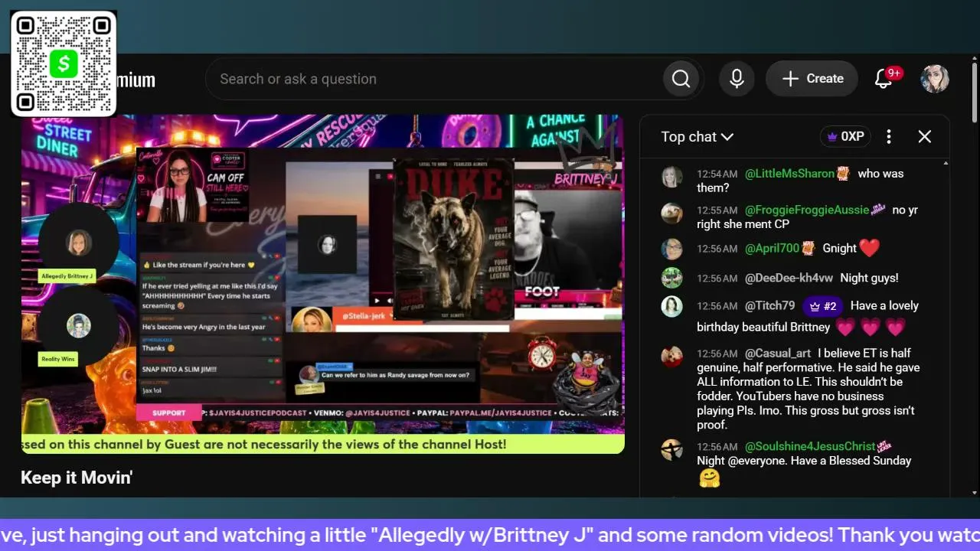Select the @Casual_art username in chat
Viewport: 980px width, 551px height.
778,354
